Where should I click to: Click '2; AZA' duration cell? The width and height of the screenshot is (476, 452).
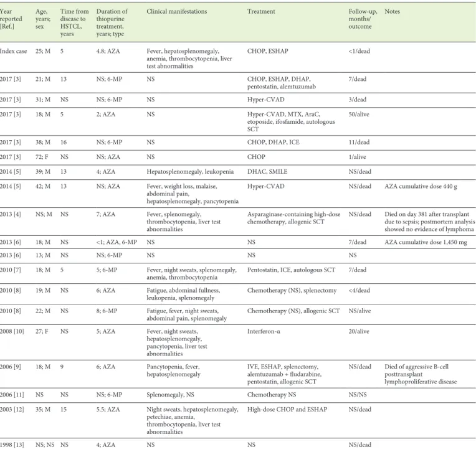pyautogui.click(x=106, y=115)
